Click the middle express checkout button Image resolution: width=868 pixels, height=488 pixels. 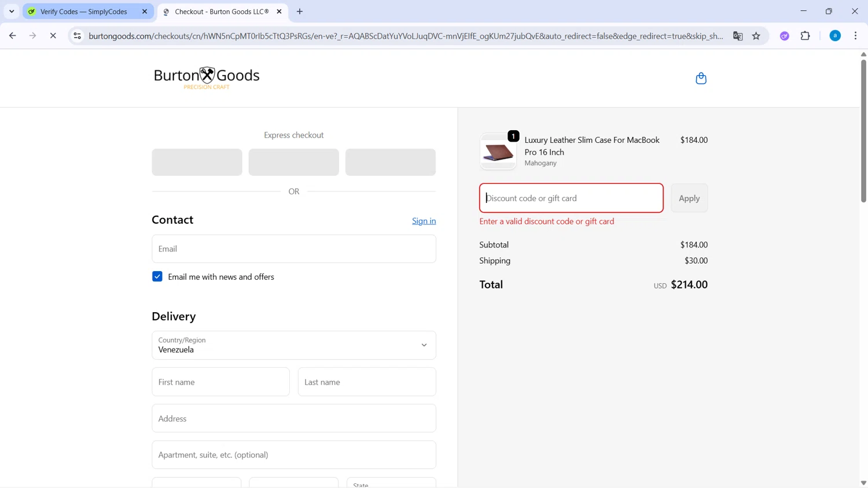pyautogui.click(x=294, y=162)
